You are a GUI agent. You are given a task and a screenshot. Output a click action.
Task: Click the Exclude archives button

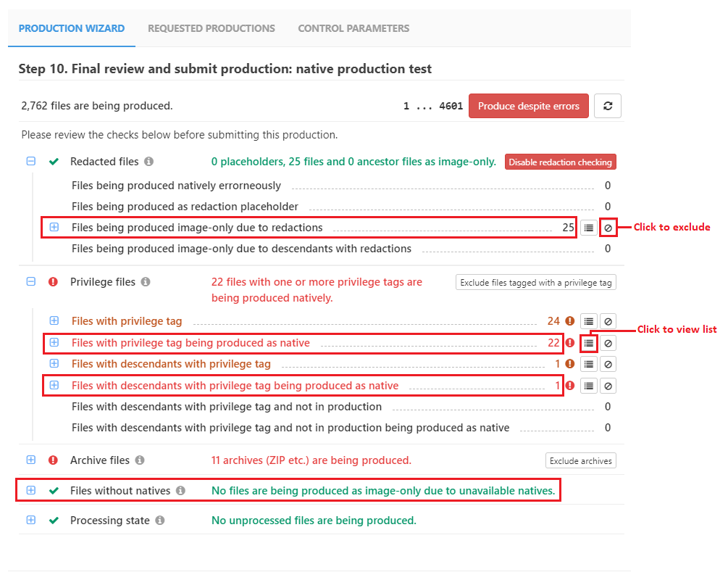point(580,460)
